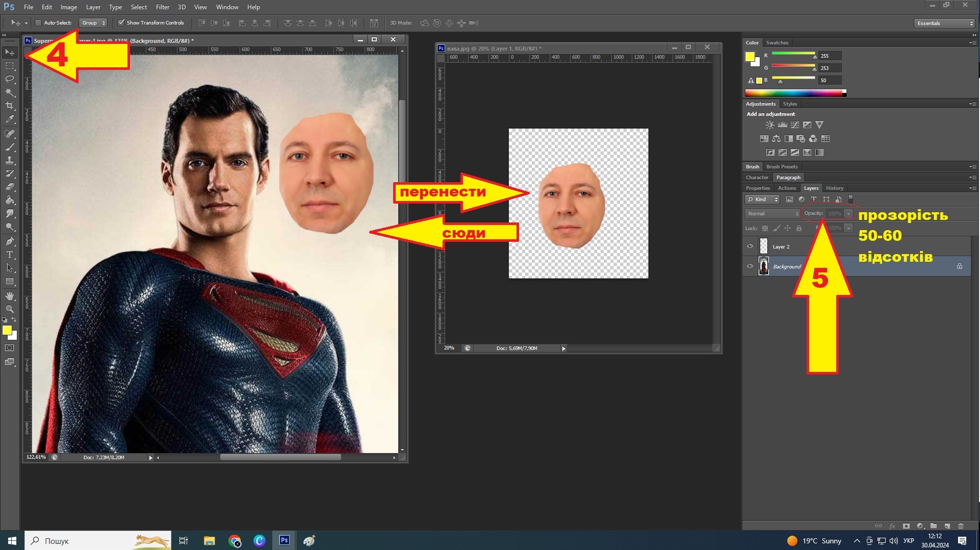Image resolution: width=980 pixels, height=550 pixels.
Task: Add a Color Balance adjustment
Action: tap(776, 139)
